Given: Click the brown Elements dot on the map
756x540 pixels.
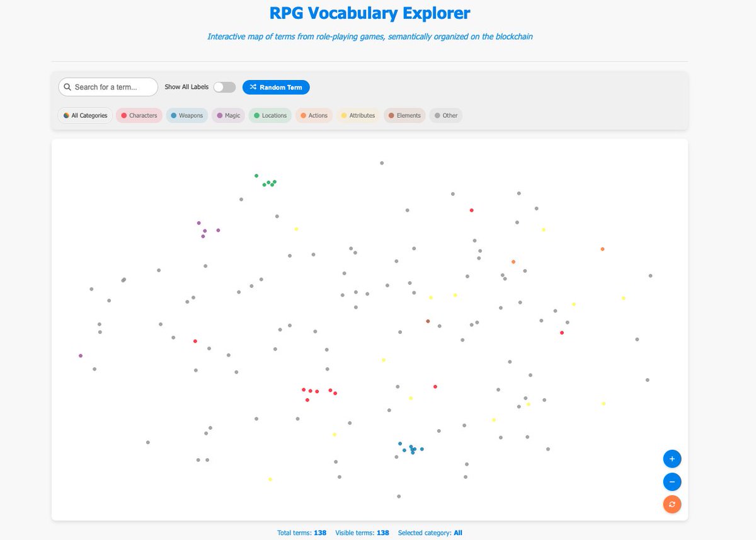Looking at the screenshot, I should pyautogui.click(x=428, y=321).
